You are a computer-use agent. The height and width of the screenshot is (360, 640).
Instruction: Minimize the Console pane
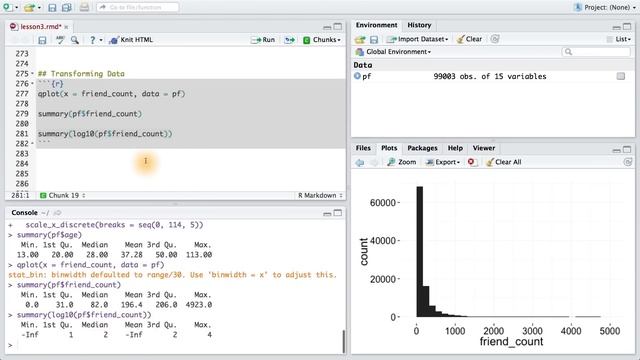tap(327, 213)
